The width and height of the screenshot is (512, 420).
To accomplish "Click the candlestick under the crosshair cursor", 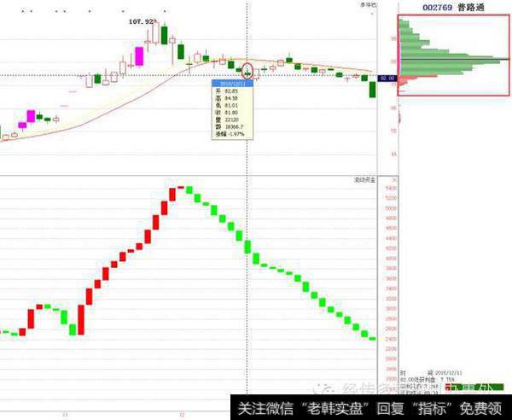I will [247, 73].
